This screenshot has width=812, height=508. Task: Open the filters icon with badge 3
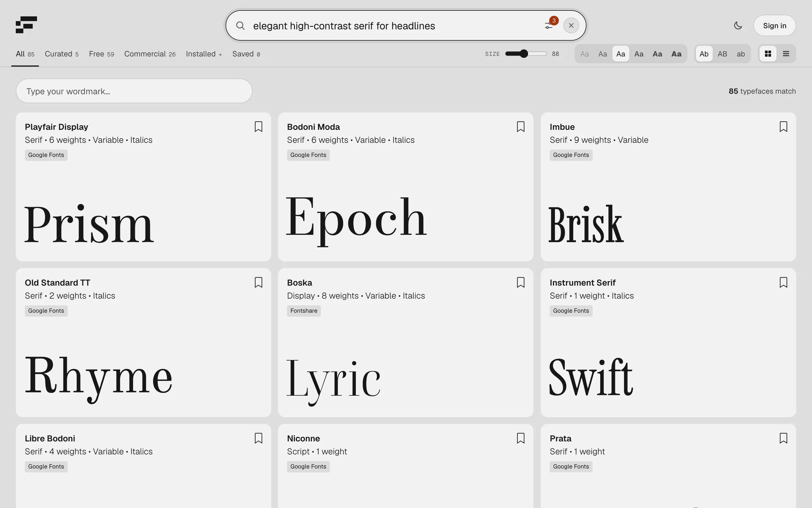tap(549, 25)
